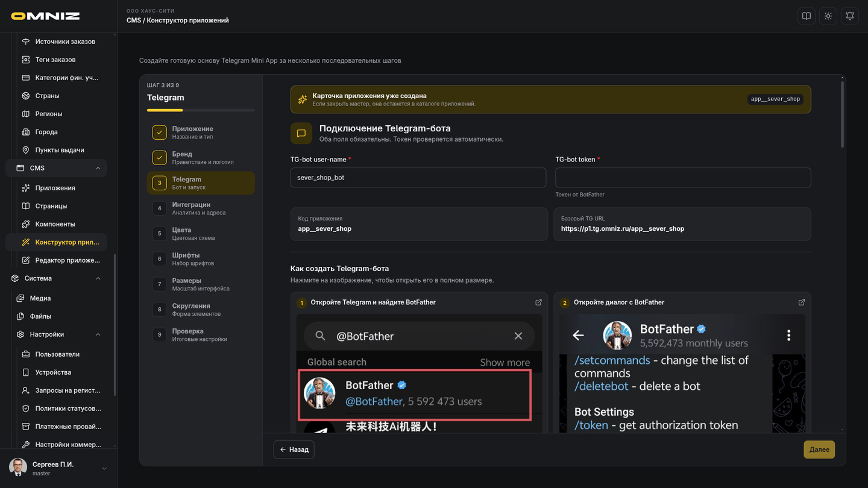The image size is (868, 488).
Task: Click the Источники заказов icon
Action: (x=26, y=42)
